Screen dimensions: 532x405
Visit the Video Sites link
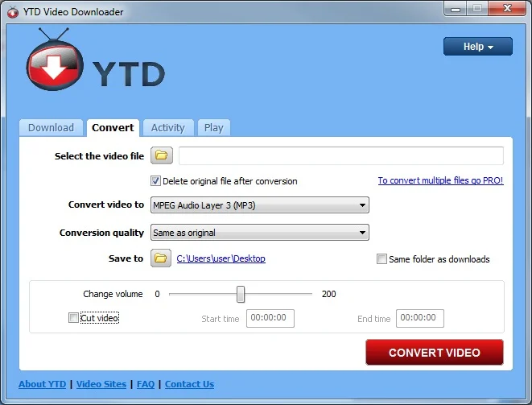tap(101, 384)
